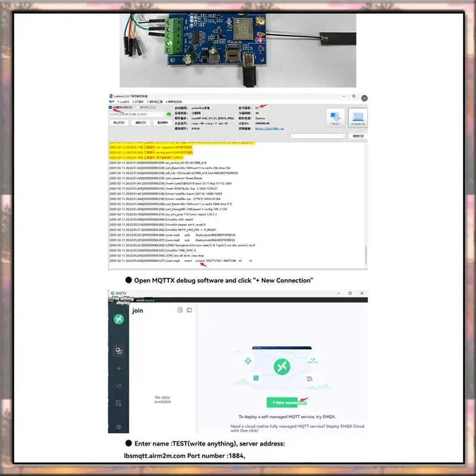Click the blue cross icon in MQTTX illustration

[248, 361]
